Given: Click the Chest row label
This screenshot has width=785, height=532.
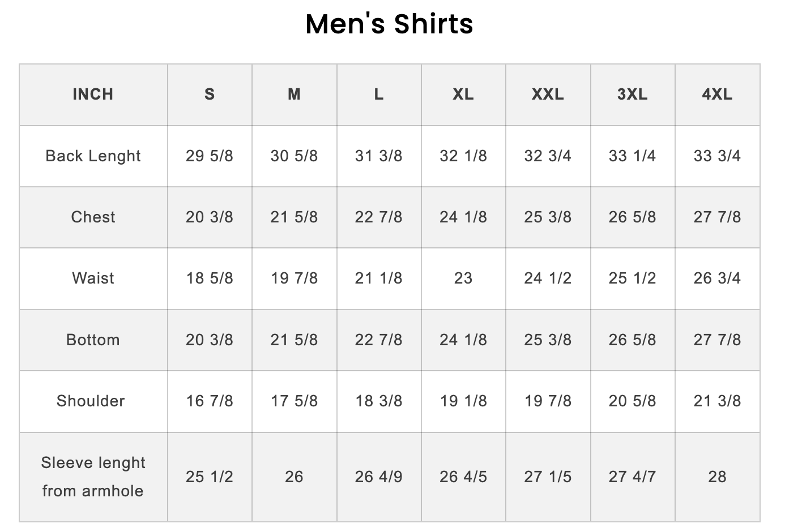Looking at the screenshot, I should click(93, 217).
